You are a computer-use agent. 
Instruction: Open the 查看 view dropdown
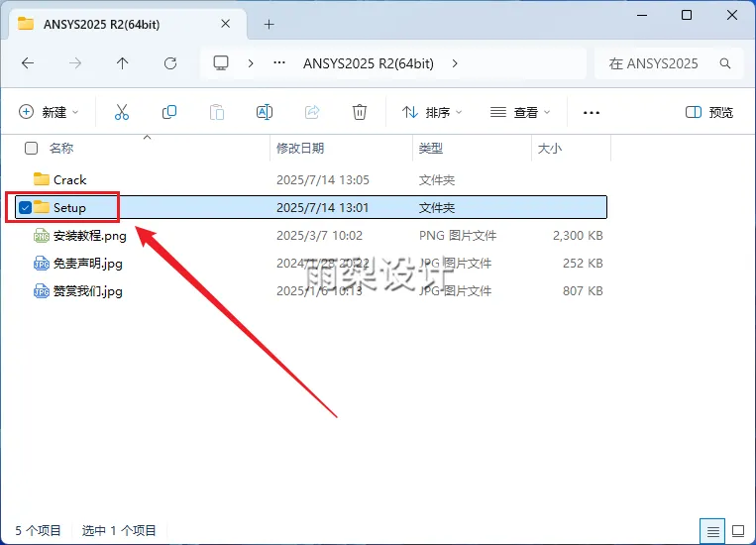pos(520,112)
